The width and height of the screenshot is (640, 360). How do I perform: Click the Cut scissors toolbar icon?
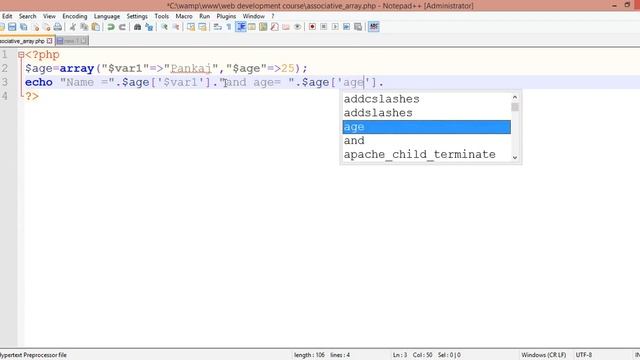(73, 27)
